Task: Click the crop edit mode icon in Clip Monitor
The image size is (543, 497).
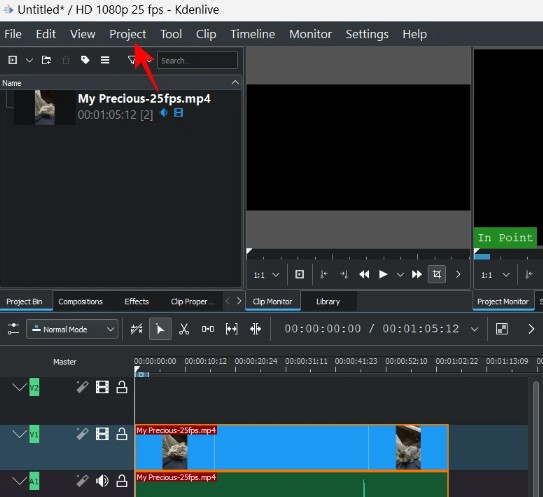Action: pyautogui.click(x=437, y=274)
